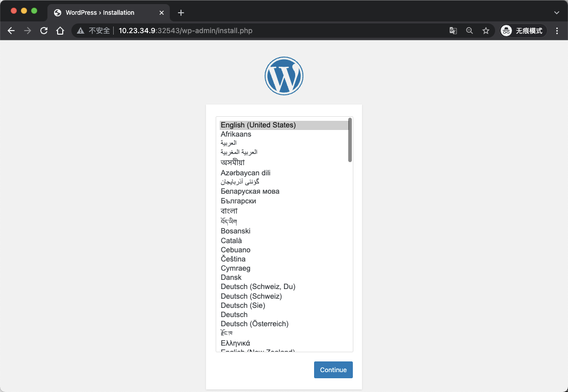Viewport: 568px width, 392px height.
Task: Select Bosanski language
Action: tap(284, 231)
